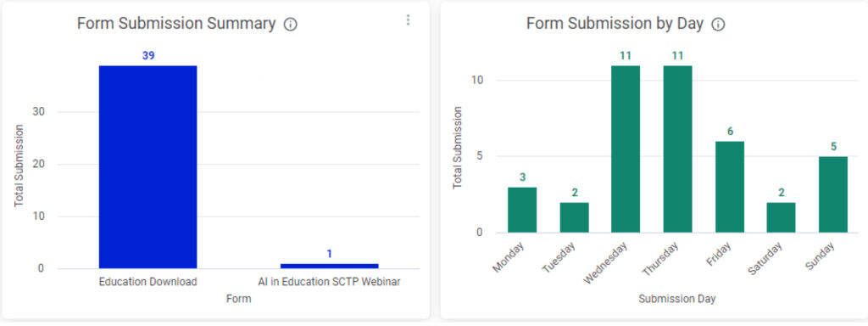This screenshot has width=868, height=326.
Task: Click the Tuesday bar in daily chart
Action: tap(574, 218)
